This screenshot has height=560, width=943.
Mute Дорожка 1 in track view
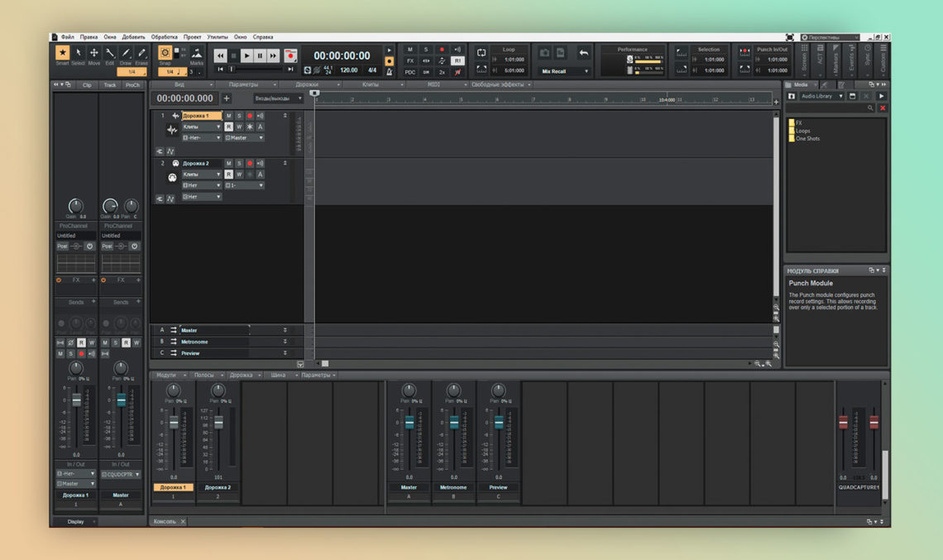[229, 116]
